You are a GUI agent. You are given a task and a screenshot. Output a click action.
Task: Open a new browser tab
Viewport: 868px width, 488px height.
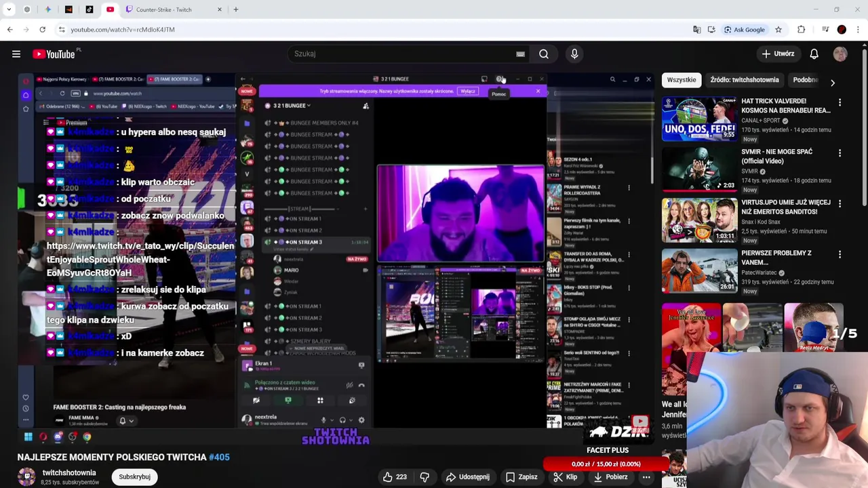(x=235, y=9)
